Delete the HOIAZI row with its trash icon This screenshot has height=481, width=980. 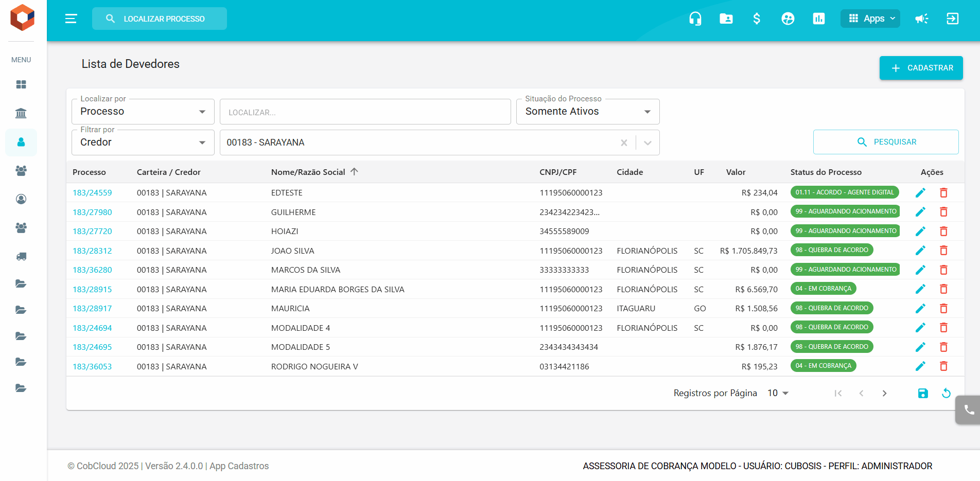943,231
